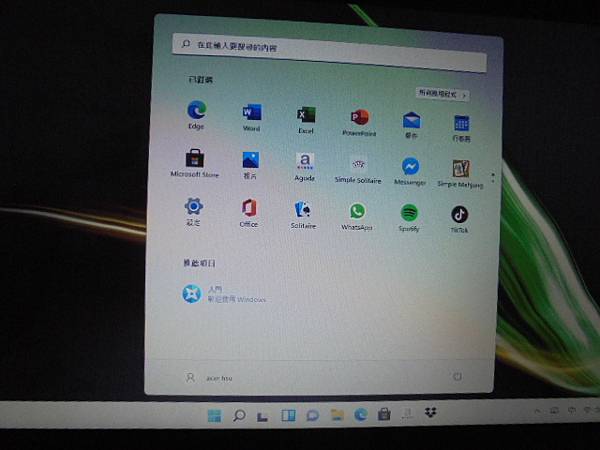Open Task View on the taskbar

click(262, 416)
